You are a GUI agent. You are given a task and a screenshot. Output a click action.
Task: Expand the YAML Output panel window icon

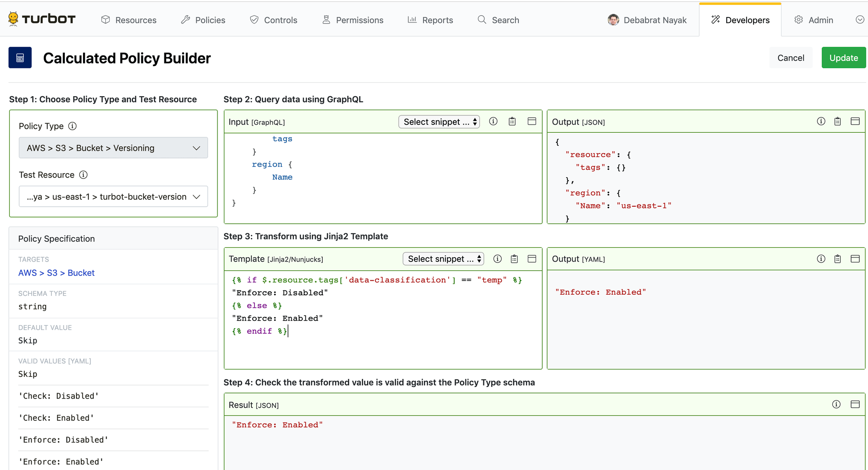click(855, 259)
